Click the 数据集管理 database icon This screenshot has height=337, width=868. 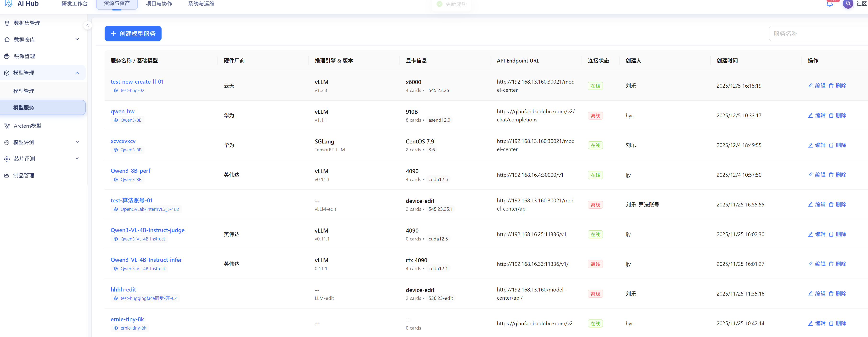tap(7, 23)
